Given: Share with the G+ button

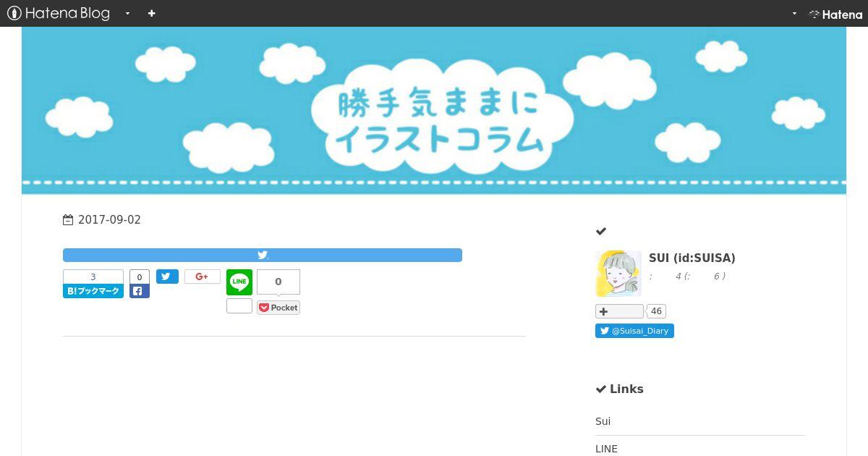Looking at the screenshot, I should click(203, 276).
